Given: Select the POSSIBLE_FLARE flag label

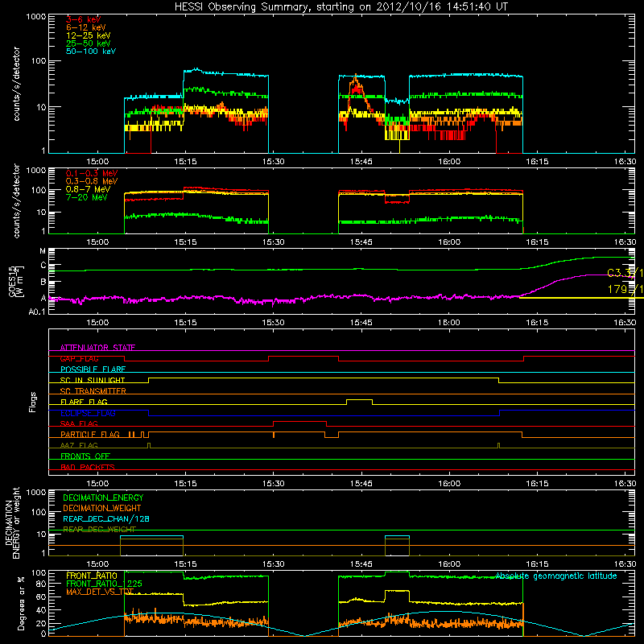Looking at the screenshot, I should point(93,369).
